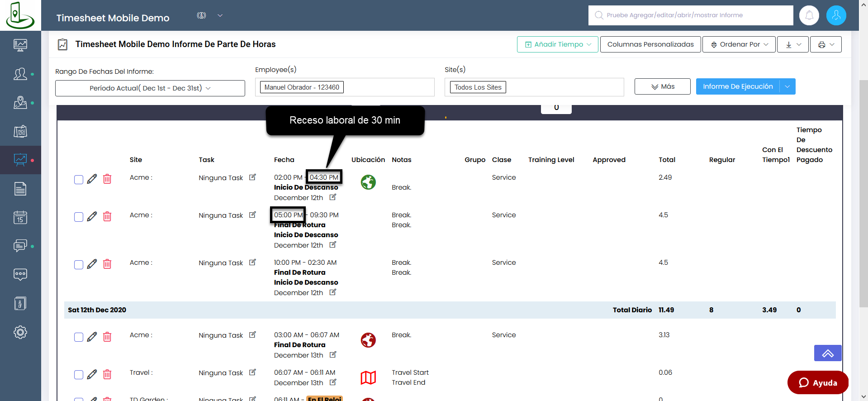The image size is (868, 401).
Task: Check the box for the 02:00 PM entry
Action: click(x=79, y=180)
